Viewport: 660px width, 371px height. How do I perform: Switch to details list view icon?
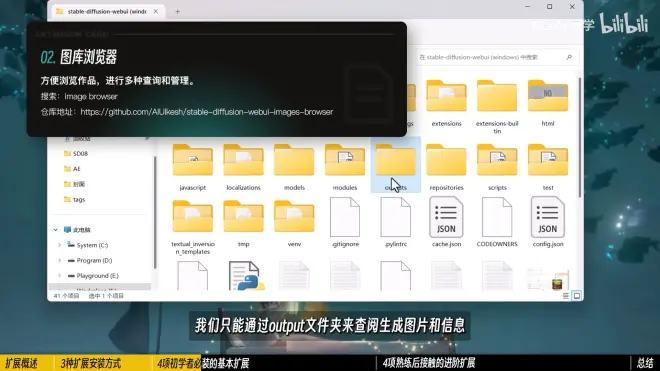click(x=566, y=296)
